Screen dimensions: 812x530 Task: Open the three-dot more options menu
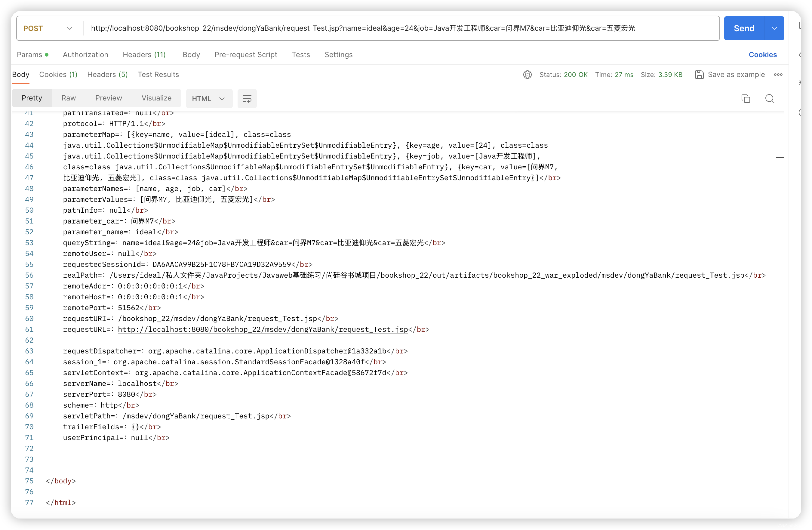778,74
